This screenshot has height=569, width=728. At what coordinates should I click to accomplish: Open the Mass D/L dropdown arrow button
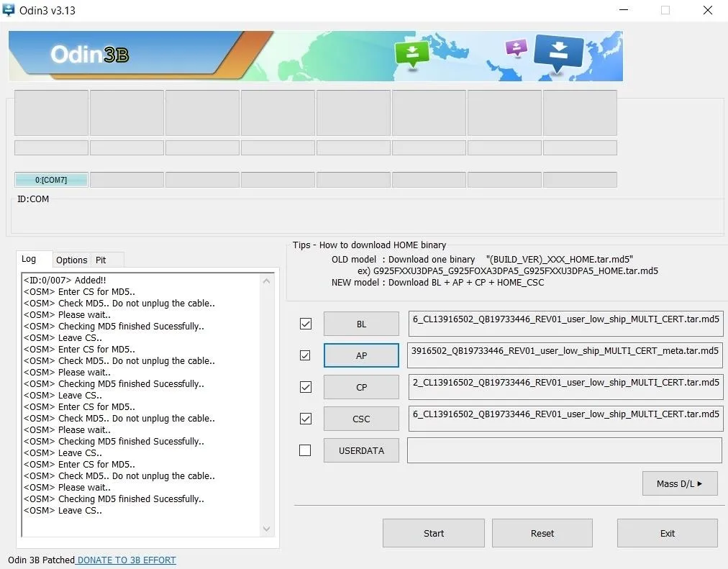(680, 483)
